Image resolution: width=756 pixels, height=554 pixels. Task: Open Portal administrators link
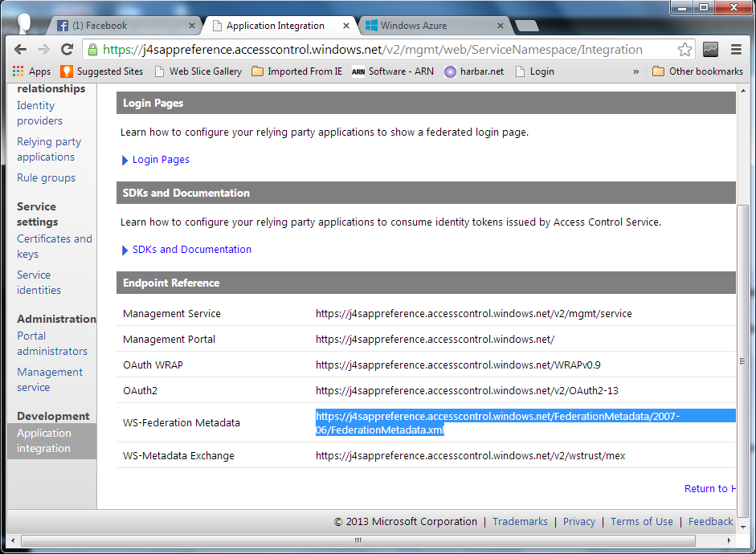pyautogui.click(x=52, y=344)
